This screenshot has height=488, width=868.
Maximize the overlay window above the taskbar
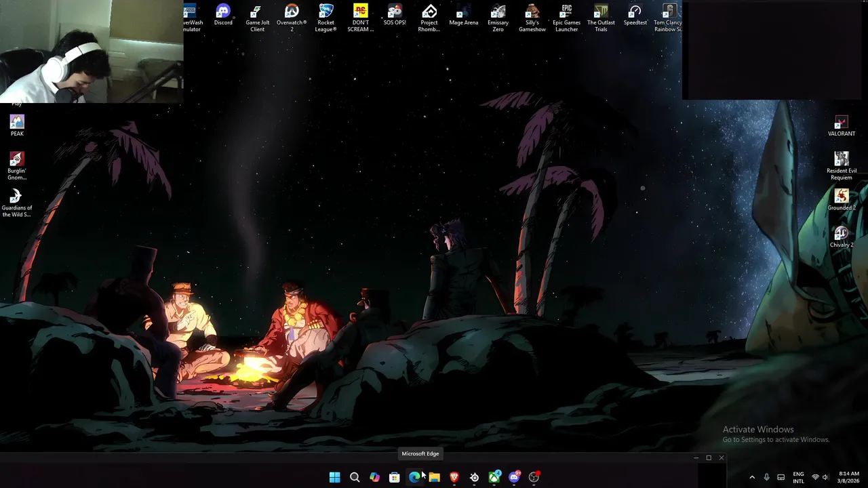709,458
